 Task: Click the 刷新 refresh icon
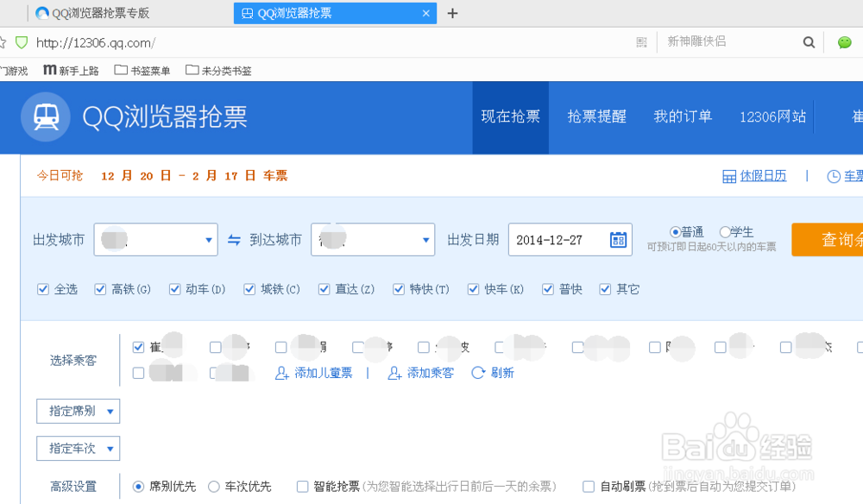(x=478, y=373)
